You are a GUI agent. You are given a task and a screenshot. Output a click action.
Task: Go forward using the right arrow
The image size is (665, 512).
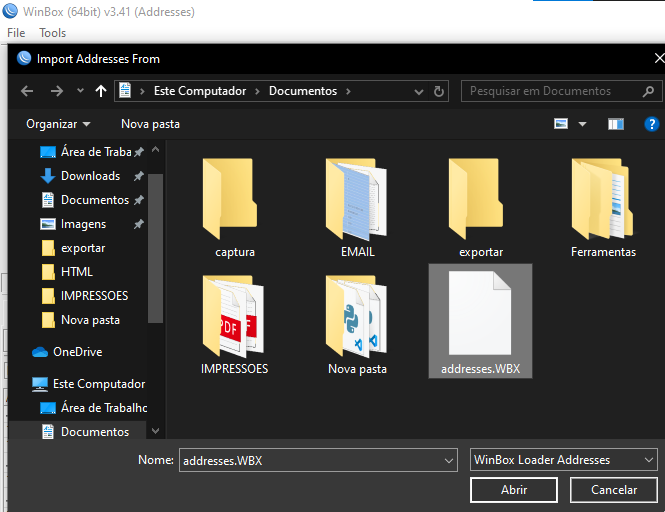pos(56,91)
